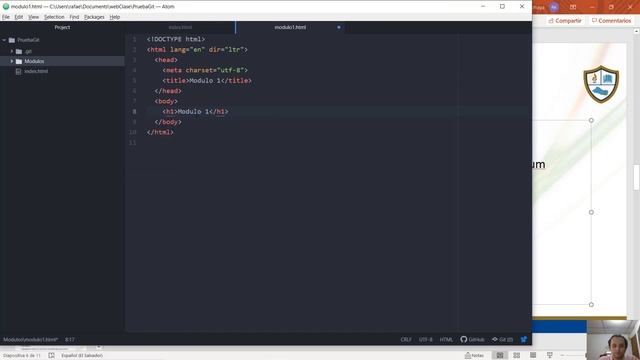Open the Find menu
Image resolution: width=640 pixels, height=360 pixels.
[74, 17]
